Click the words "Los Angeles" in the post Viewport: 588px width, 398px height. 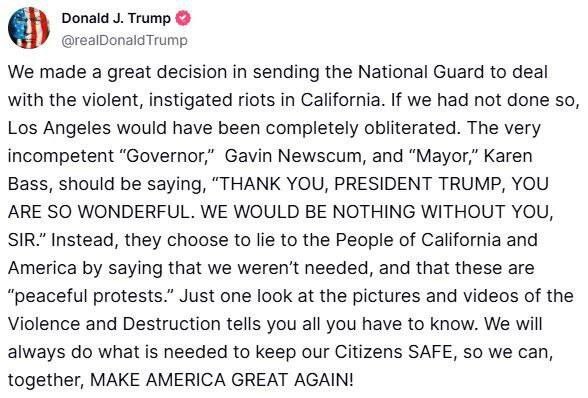(x=60, y=128)
